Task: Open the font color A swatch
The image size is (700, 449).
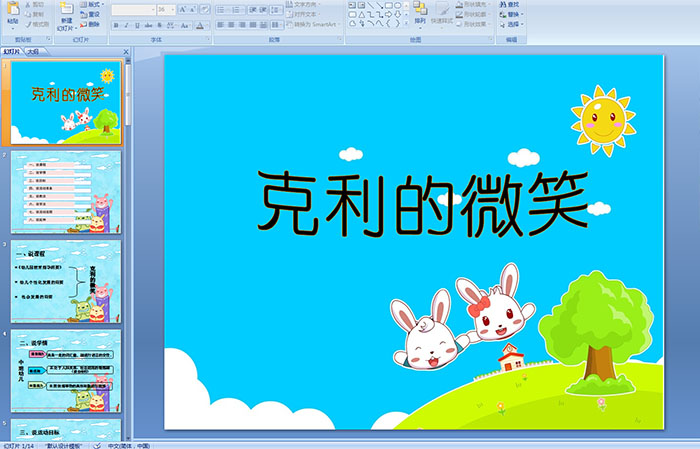Action: click(200, 25)
